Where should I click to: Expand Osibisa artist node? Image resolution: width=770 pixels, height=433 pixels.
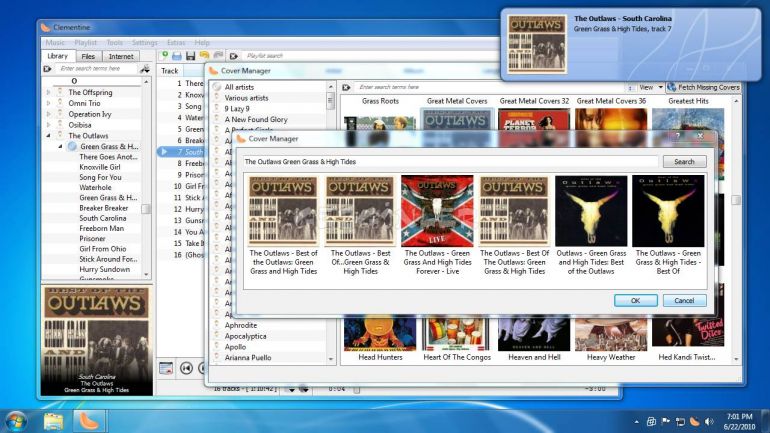point(48,125)
